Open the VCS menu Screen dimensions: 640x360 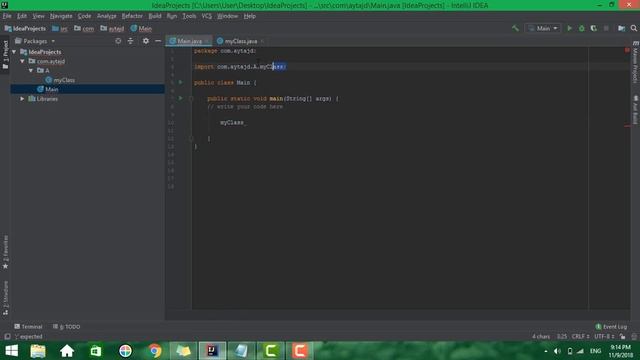coord(207,16)
